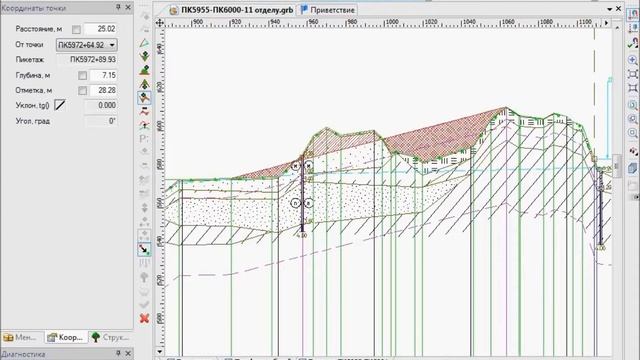Switch to the Приветствие tab
The image size is (640, 360).
[x=328, y=10]
